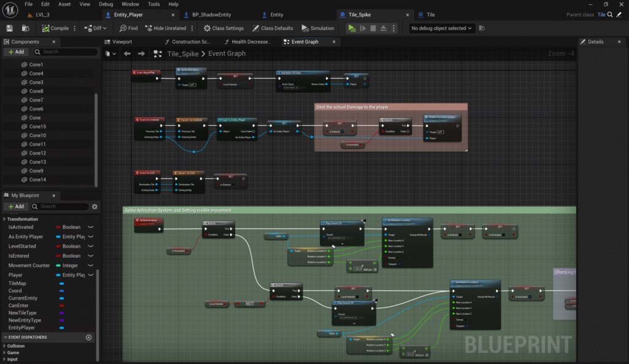Toggle Hide Unrelated nodes
The width and height of the screenshot is (629, 364).
pyautogui.click(x=166, y=28)
